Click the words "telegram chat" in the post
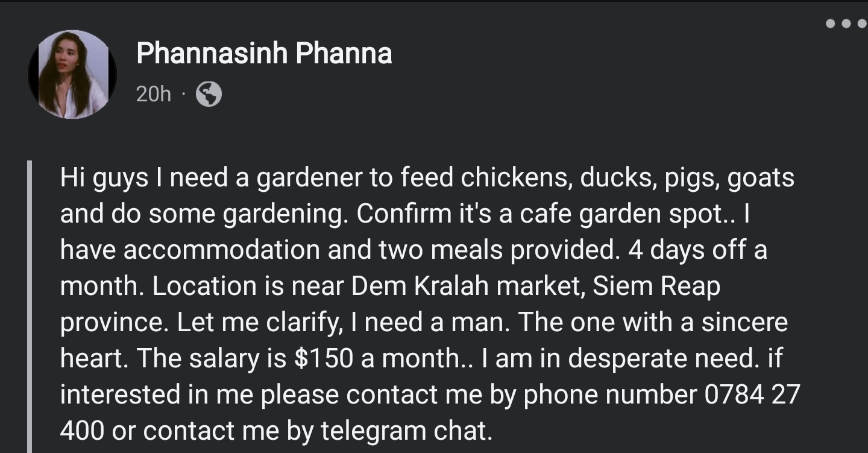The image size is (868, 453). 406,431
